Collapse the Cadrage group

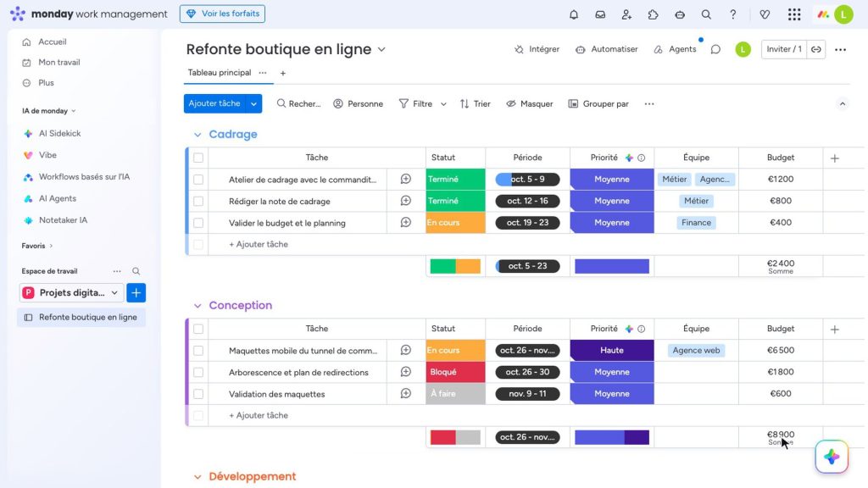tap(198, 135)
